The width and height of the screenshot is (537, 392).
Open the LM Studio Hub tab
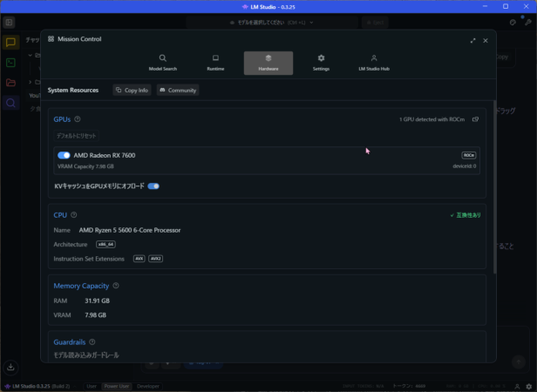[374, 63]
